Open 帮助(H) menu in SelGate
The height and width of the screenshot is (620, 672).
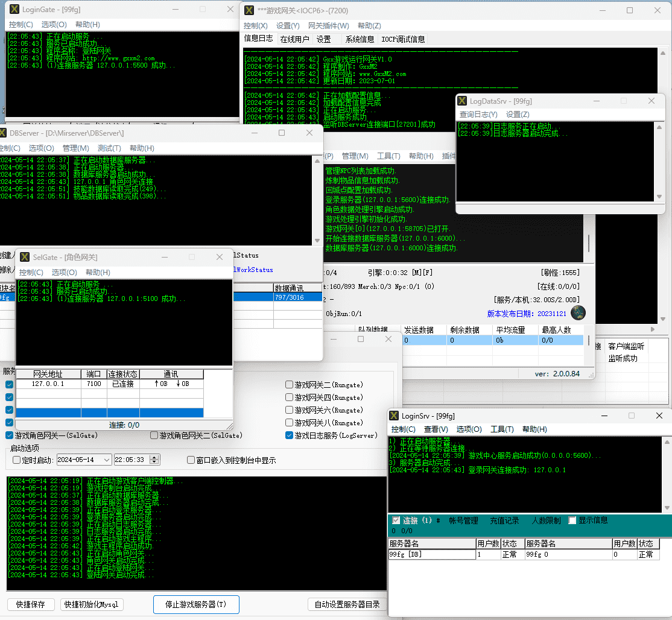pos(98,273)
